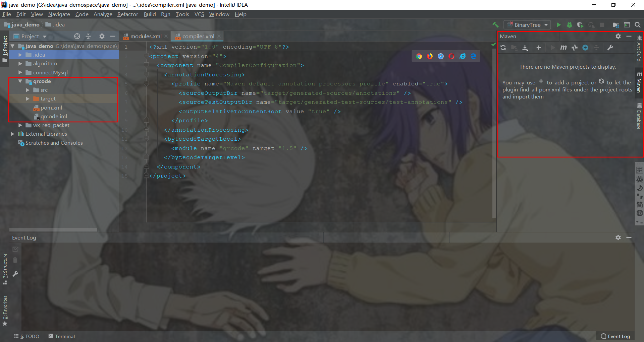Click Download Sources and Documentation Maven icon
Image resolution: width=644 pixels, height=342 pixels.
click(x=525, y=48)
